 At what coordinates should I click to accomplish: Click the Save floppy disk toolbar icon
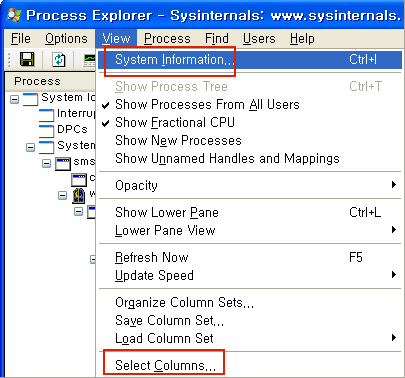[x=27, y=60]
